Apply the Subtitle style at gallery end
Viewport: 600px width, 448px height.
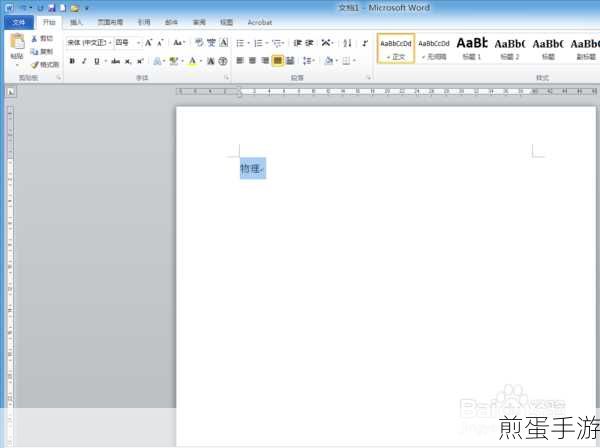click(585, 48)
